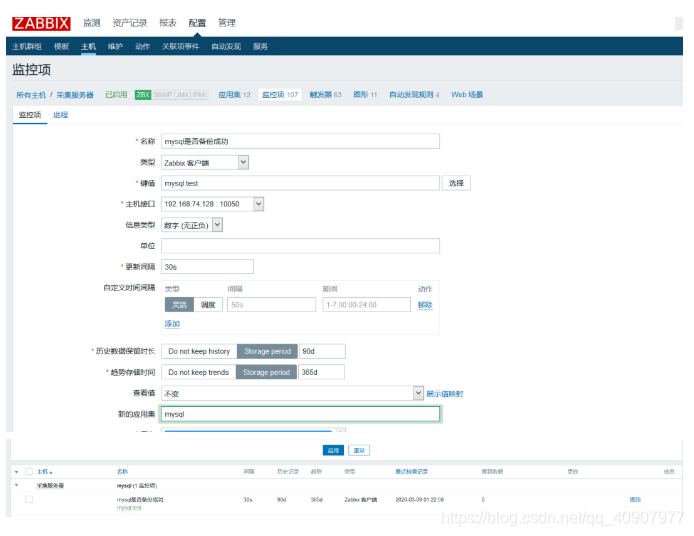This screenshot has width=694, height=536.
Task: Click the 单位 input field
Action: (x=300, y=246)
